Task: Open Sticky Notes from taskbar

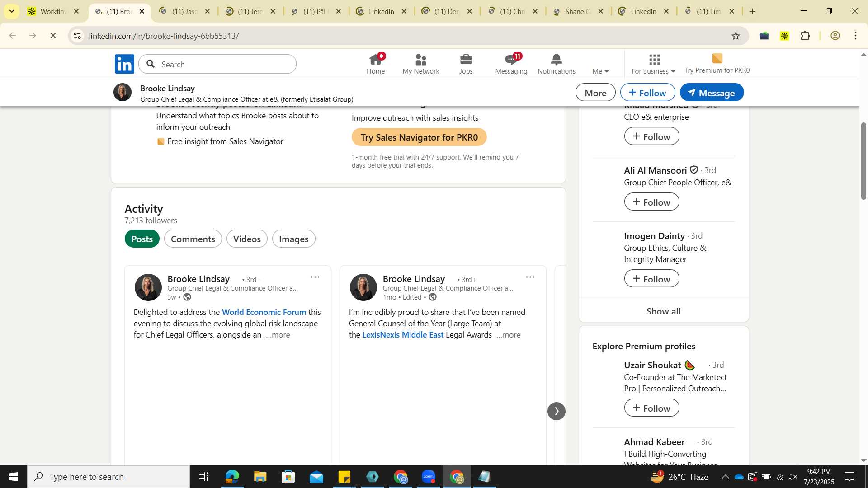Action: [x=344, y=477]
